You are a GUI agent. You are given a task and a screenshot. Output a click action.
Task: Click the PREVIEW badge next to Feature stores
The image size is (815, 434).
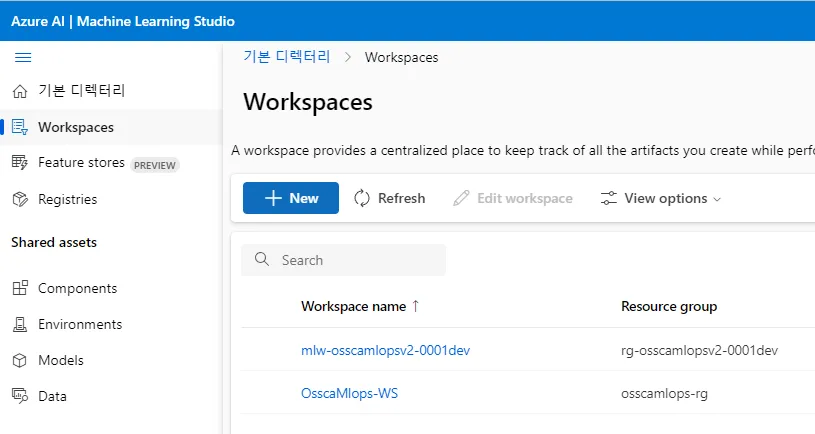(x=155, y=165)
